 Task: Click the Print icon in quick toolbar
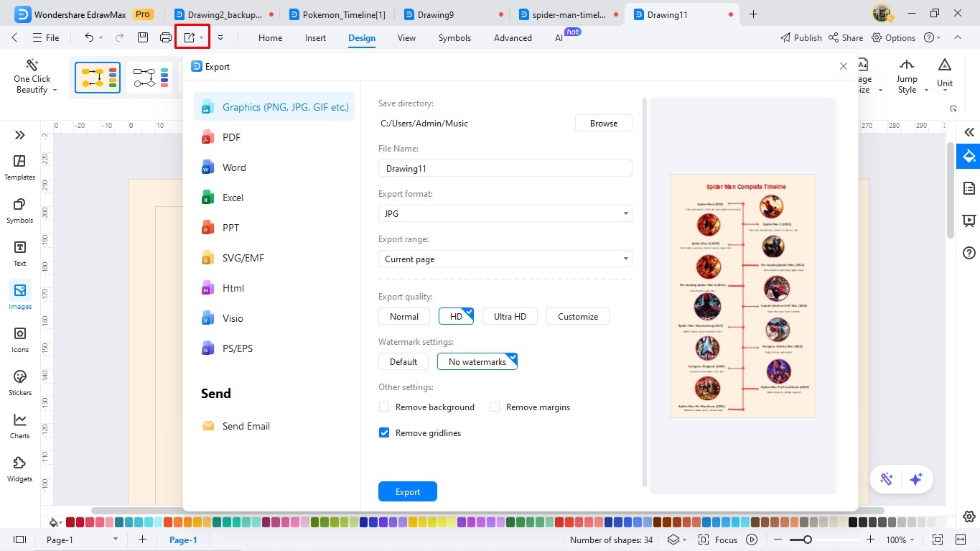tap(166, 37)
